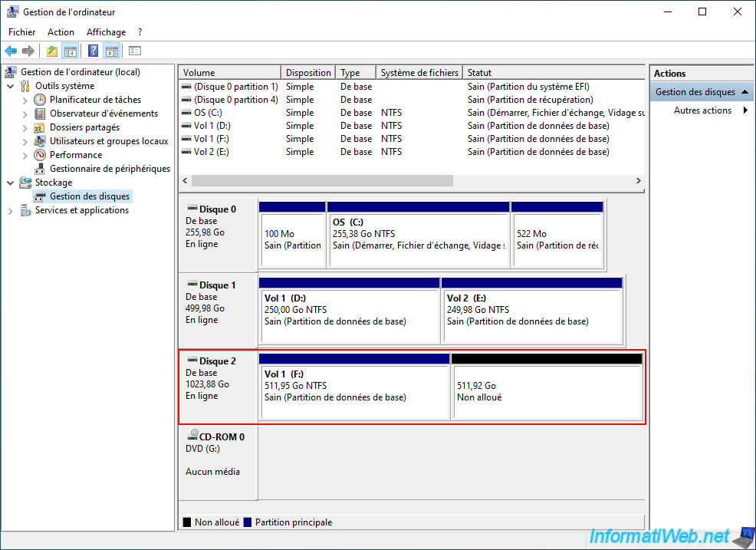Click the Performance gauge icon in tree

[41, 155]
